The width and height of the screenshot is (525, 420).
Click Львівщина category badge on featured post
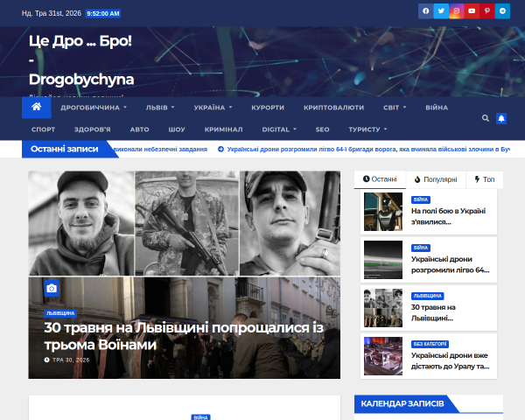[60, 313]
